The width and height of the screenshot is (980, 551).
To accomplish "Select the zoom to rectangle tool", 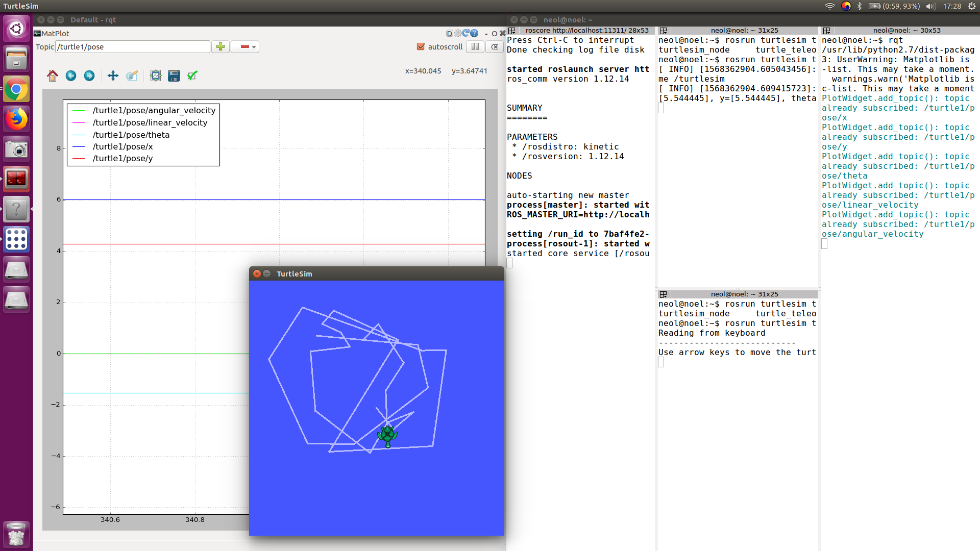I will click(x=132, y=76).
